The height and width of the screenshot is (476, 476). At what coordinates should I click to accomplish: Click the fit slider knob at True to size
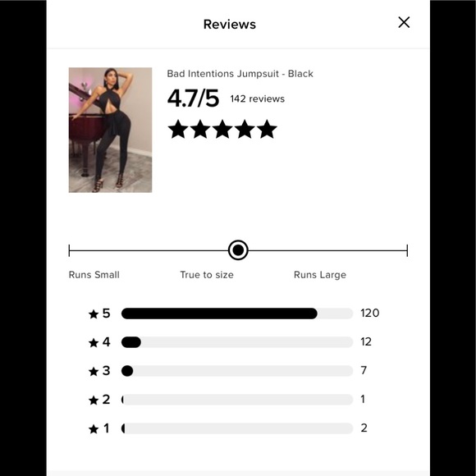click(x=238, y=250)
